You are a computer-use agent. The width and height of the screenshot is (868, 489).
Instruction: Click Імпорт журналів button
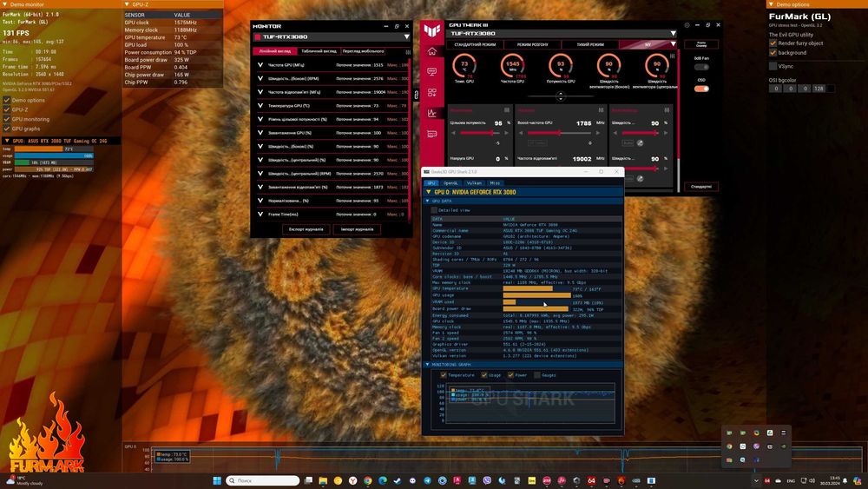coord(357,229)
